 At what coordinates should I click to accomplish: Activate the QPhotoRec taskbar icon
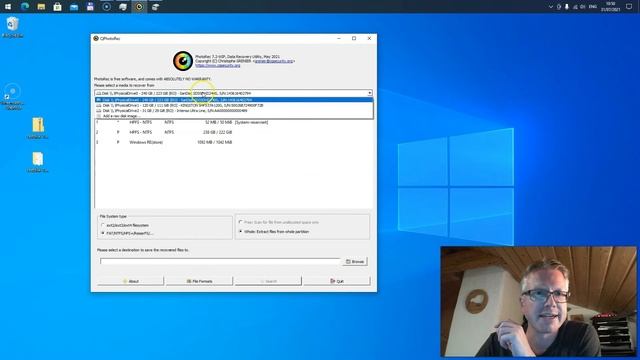click(139, 7)
